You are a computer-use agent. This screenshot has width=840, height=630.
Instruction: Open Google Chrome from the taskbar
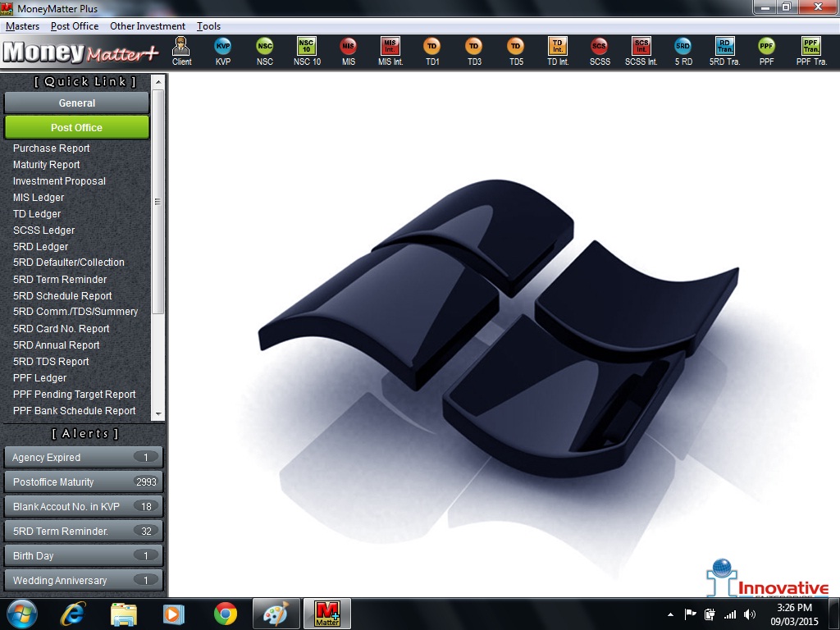[226, 613]
